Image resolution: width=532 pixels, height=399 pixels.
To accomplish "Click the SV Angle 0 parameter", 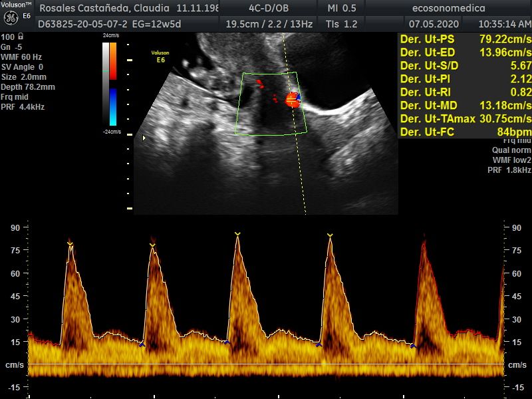I will pyautogui.click(x=23, y=67).
